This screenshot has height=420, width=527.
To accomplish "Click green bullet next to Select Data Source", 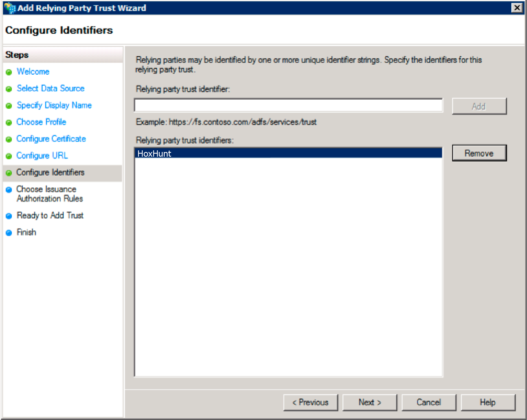I will [x=9, y=89].
